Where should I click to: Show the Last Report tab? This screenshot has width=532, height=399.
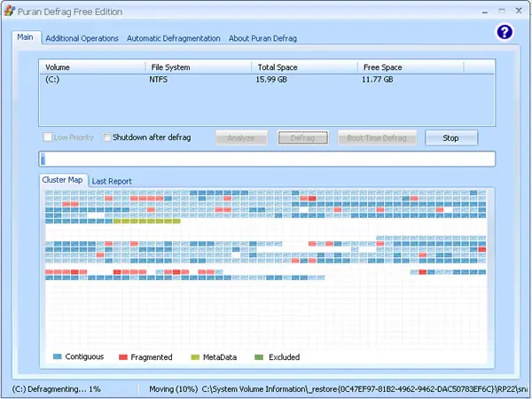click(112, 181)
